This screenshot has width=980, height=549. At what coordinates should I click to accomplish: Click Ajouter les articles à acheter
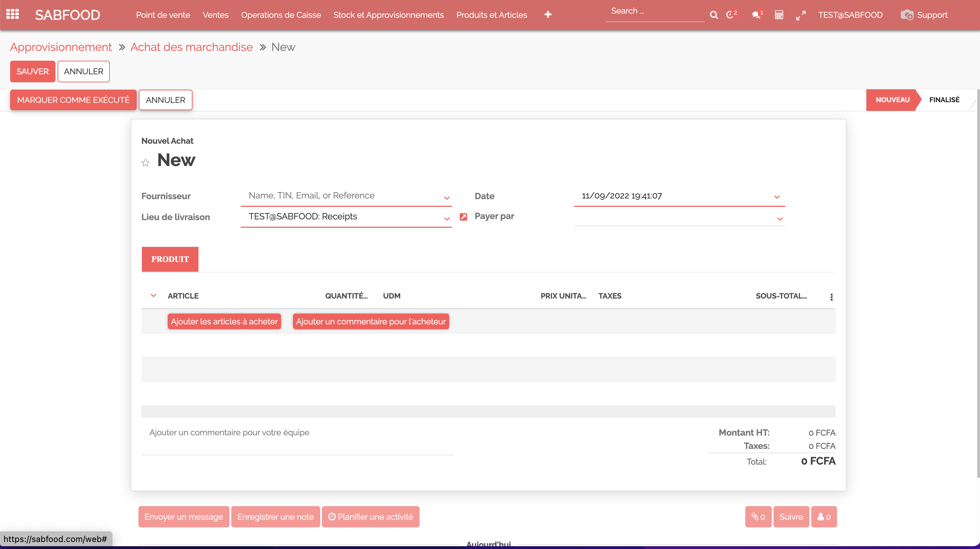point(224,322)
